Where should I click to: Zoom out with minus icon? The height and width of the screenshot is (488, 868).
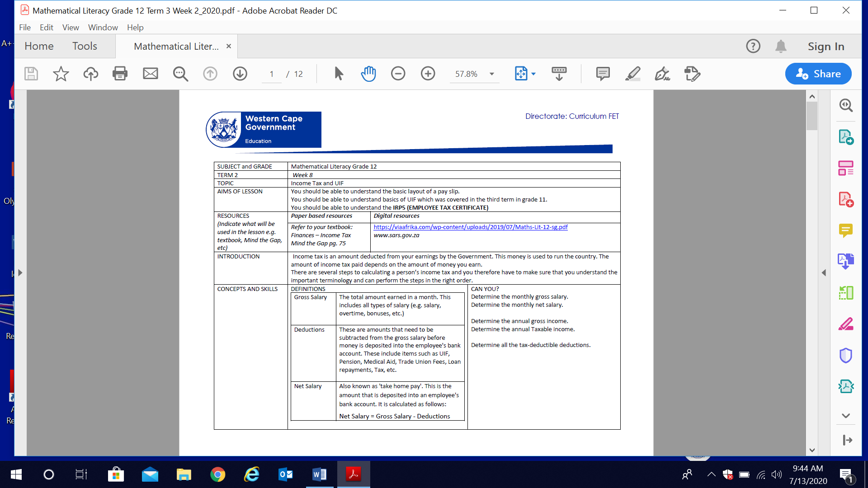tap(398, 74)
